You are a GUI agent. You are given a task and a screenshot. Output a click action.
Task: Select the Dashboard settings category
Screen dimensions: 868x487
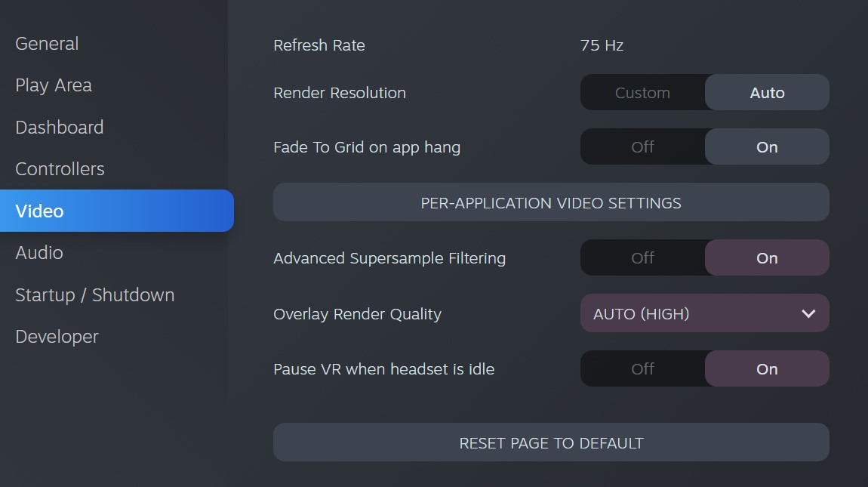(x=59, y=128)
